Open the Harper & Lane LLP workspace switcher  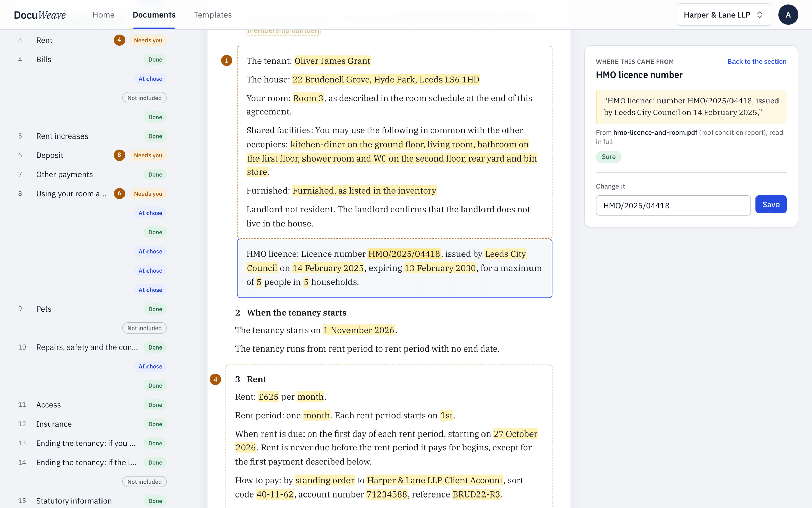(723, 15)
